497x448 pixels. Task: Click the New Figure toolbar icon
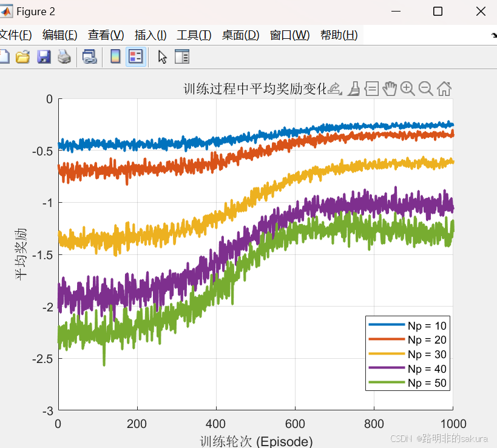tap(4, 57)
